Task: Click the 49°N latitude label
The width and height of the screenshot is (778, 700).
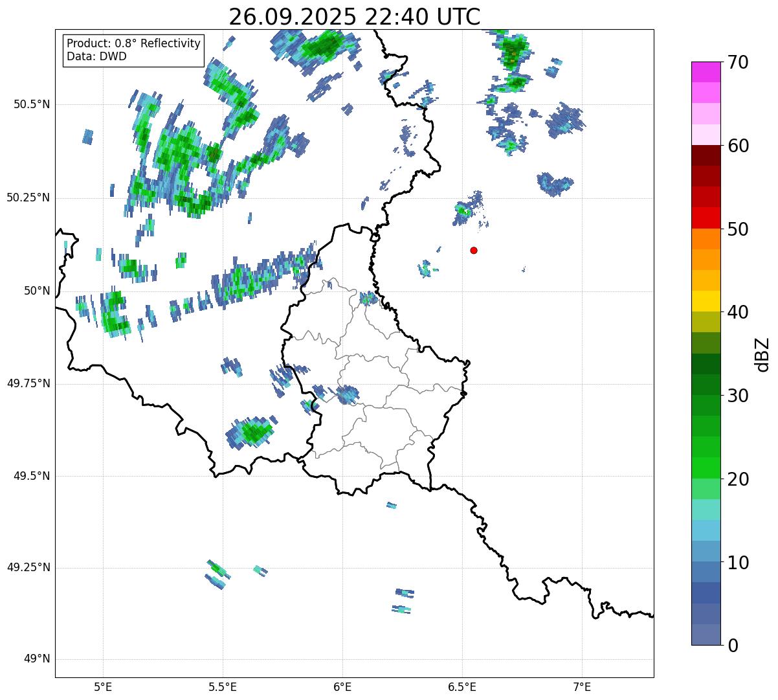Action: pyautogui.click(x=37, y=659)
